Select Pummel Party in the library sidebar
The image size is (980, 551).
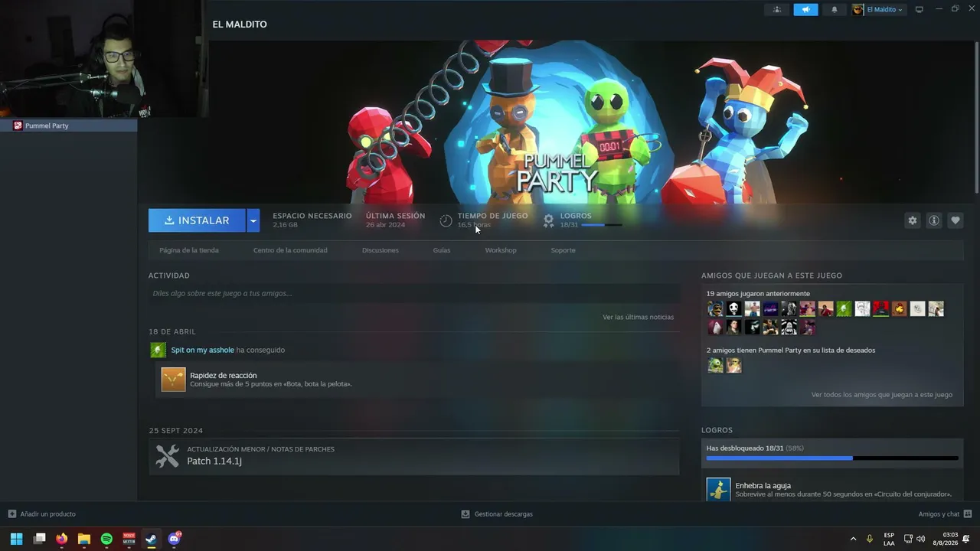coord(69,126)
